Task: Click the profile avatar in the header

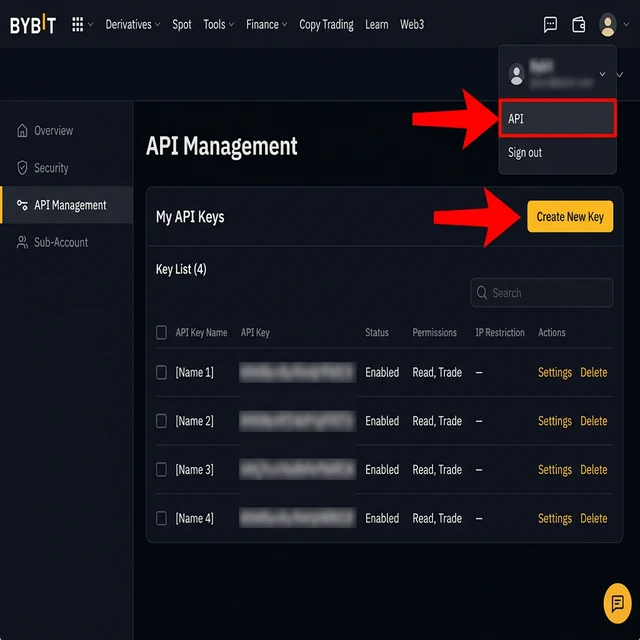Action: 607,24
